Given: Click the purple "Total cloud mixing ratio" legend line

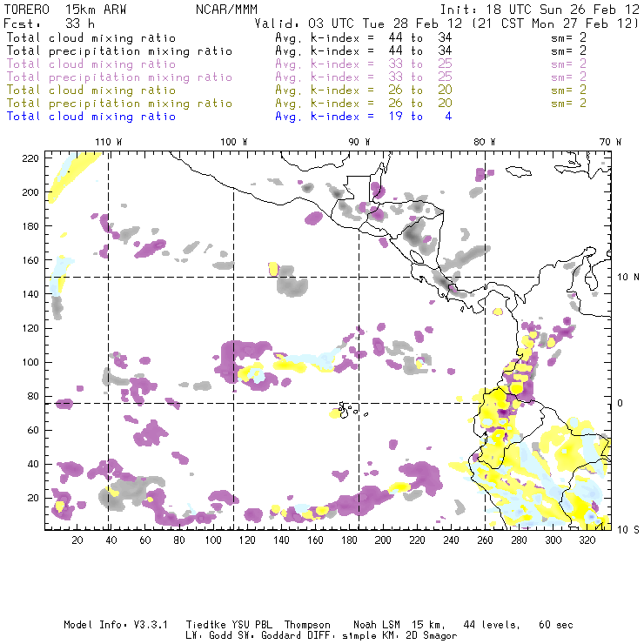Looking at the screenshot, I should [91, 64].
